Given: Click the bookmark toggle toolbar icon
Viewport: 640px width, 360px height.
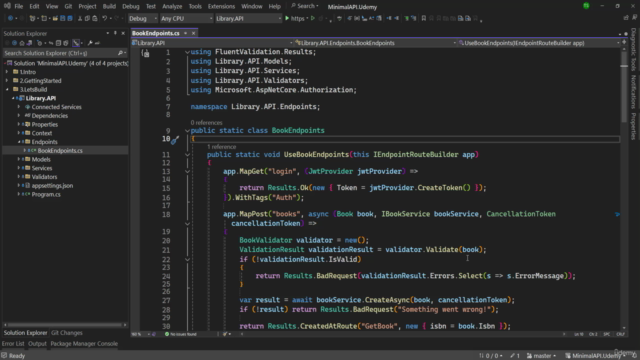Looking at the screenshot, I should (x=424, y=18).
